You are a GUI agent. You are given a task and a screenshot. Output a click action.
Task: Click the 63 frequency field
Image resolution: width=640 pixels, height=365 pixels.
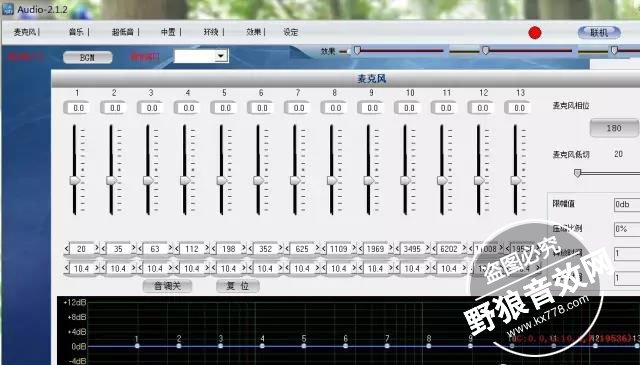point(155,249)
